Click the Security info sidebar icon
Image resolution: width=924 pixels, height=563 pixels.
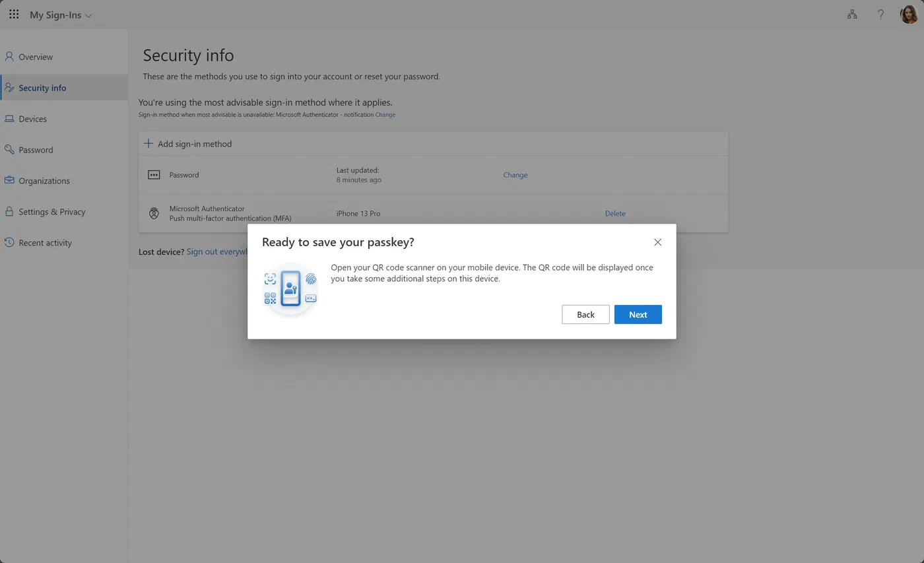[x=9, y=88]
